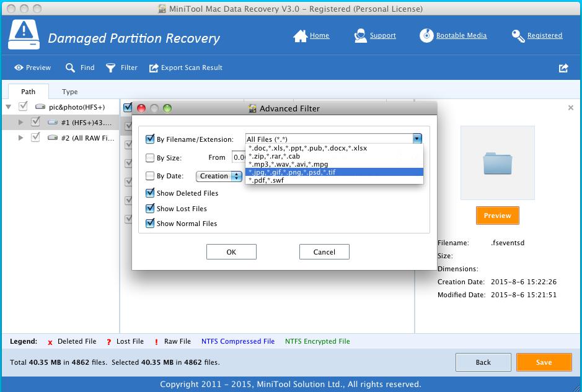Uncheck Show Deleted Files
The width and height of the screenshot is (582, 392).
point(150,193)
